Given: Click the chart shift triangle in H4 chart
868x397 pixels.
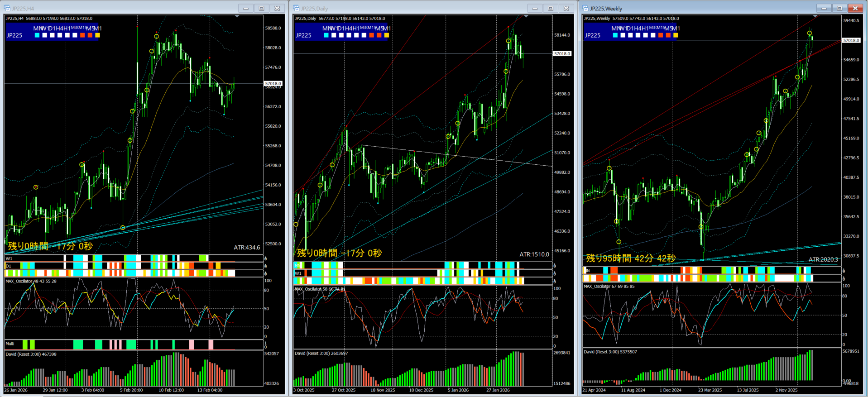Looking at the screenshot, I should pos(237,16).
